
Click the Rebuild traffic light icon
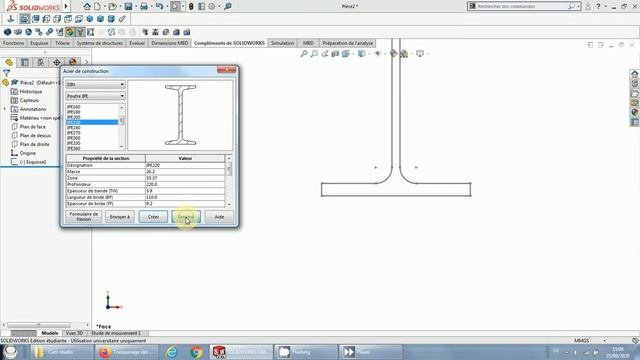[x=191, y=6]
